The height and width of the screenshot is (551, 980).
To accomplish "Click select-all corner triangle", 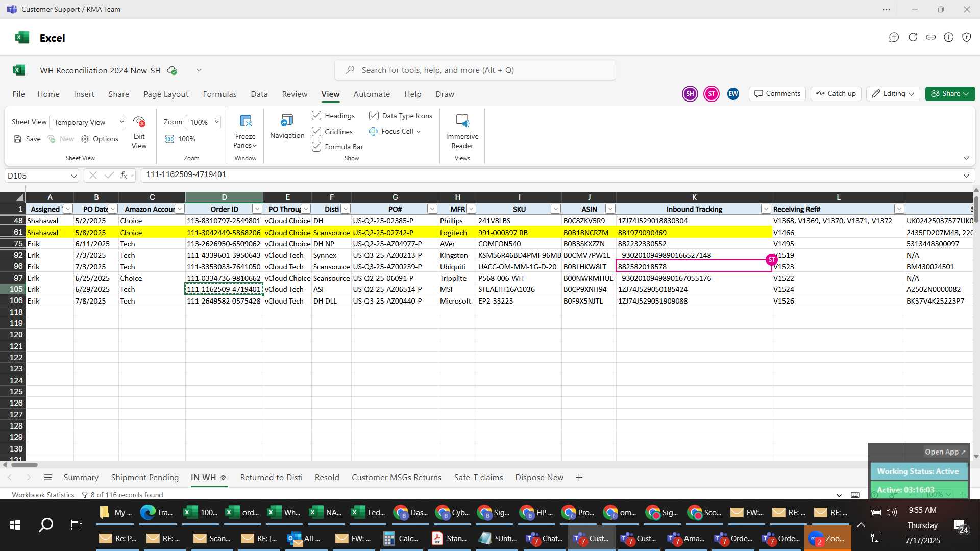I will [19, 197].
